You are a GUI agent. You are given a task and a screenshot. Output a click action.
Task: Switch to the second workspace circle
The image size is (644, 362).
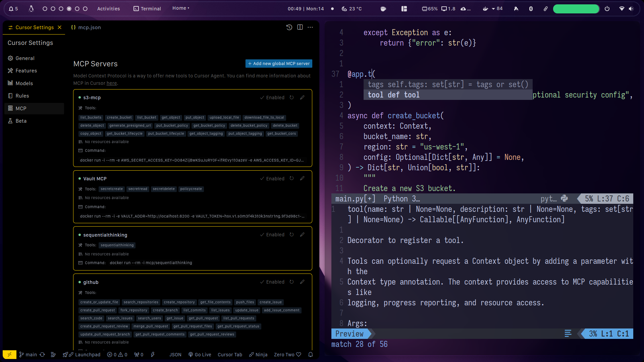point(53,9)
